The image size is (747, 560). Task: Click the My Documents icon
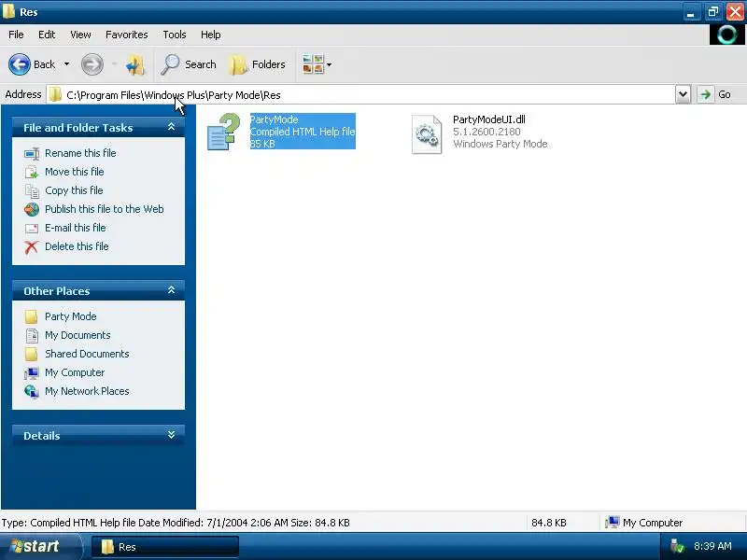click(32, 336)
